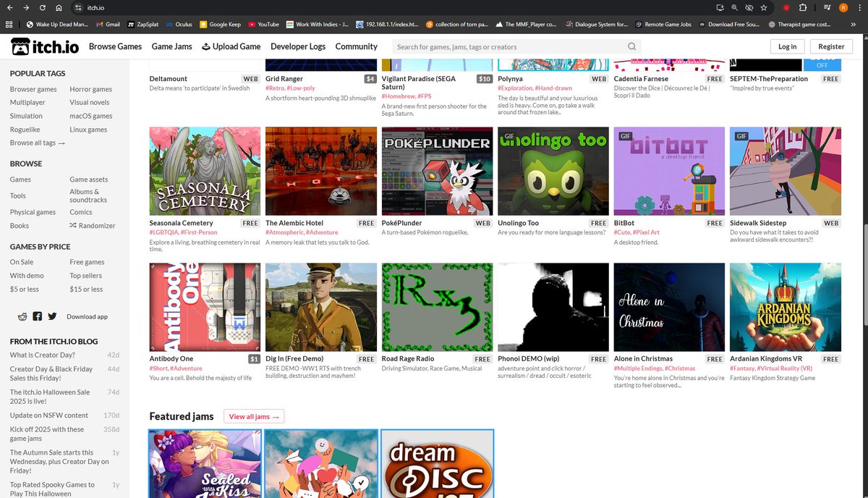The image size is (868, 498).
Task: Click View all jams button
Action: [x=254, y=416]
